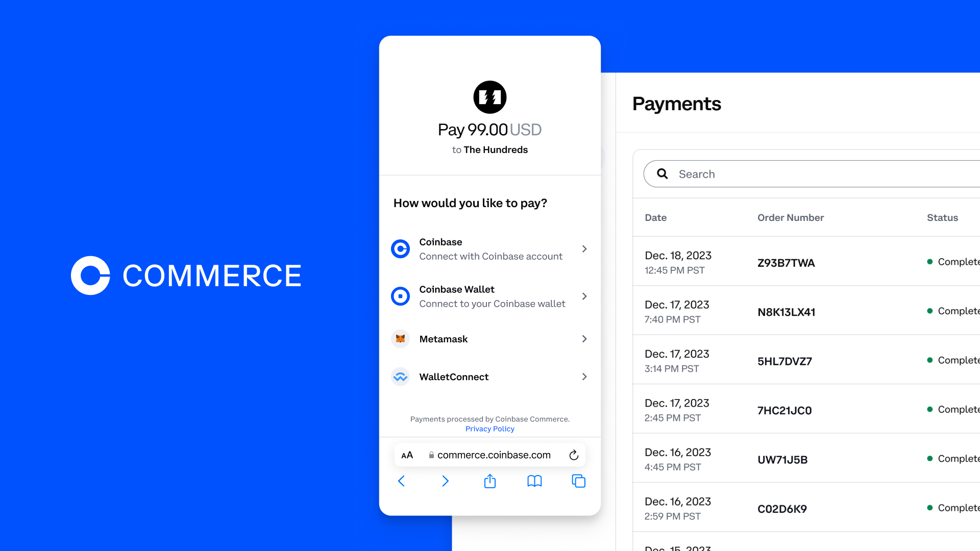Click the commerce.coinbase.com address bar
The width and height of the screenshot is (980, 551).
pos(490,454)
